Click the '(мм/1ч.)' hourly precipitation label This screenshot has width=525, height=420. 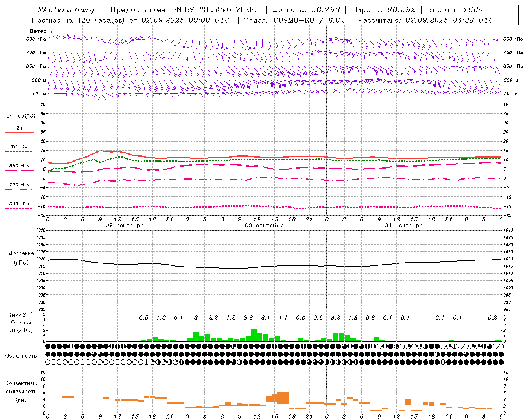tap(21, 330)
